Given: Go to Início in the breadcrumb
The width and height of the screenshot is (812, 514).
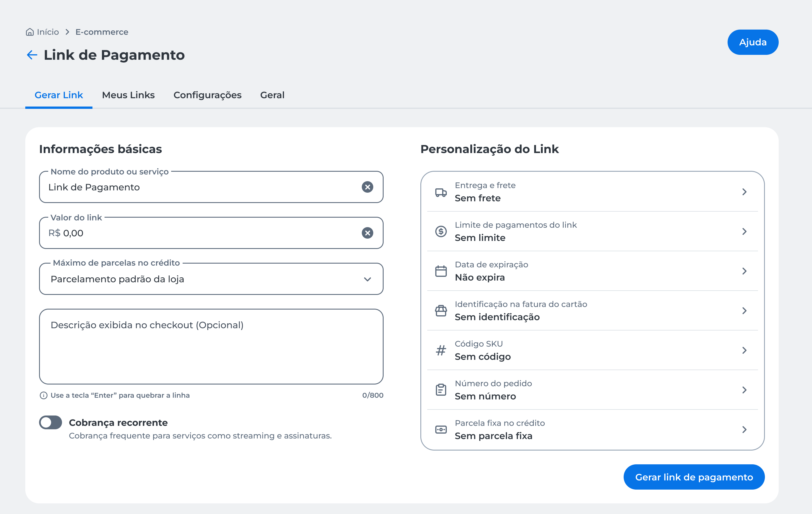Looking at the screenshot, I should (48, 32).
